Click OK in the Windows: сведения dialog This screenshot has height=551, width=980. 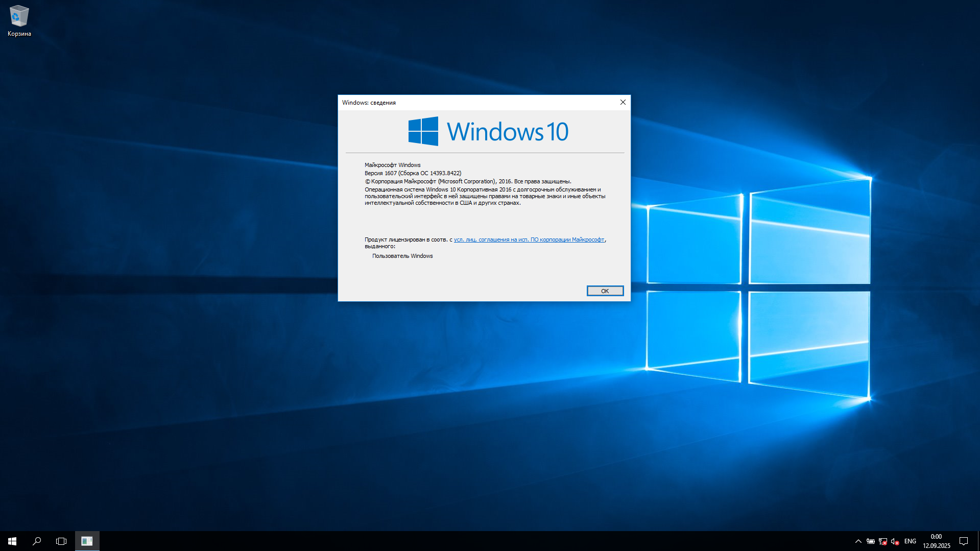605,291
